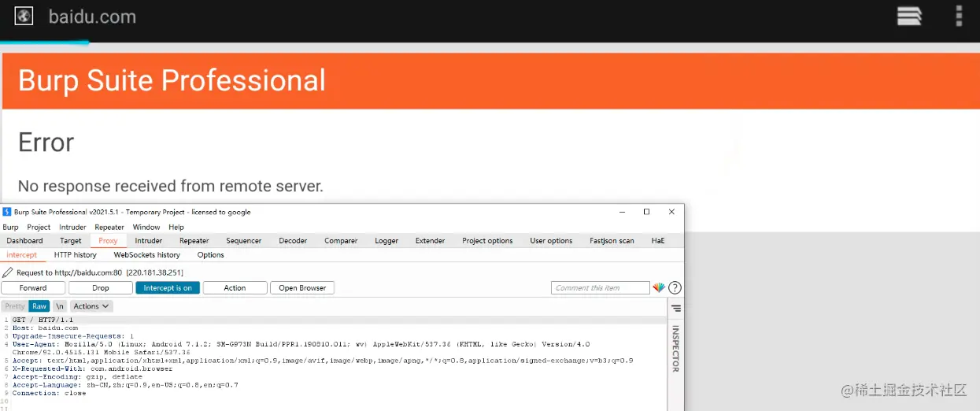Screen dimensions: 980x411
Task: Click the Host: baidu.com header line
Action: point(45,328)
